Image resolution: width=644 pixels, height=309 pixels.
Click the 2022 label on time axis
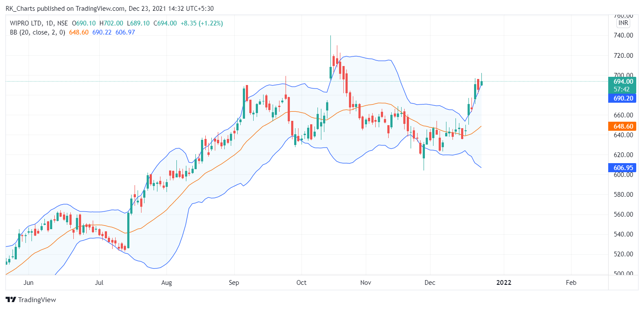tap(504, 283)
